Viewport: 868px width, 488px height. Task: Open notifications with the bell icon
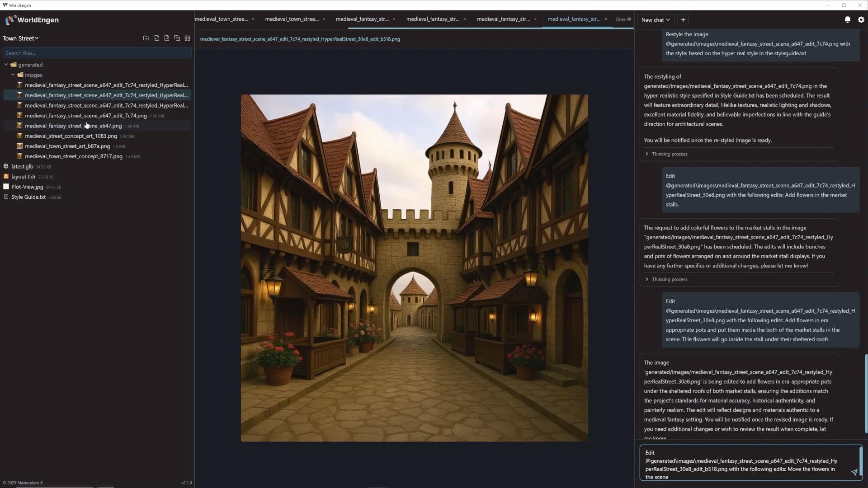[x=848, y=19]
